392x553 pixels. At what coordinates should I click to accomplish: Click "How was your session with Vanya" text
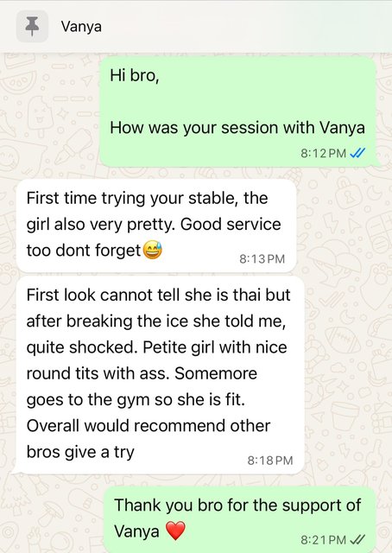(x=237, y=128)
